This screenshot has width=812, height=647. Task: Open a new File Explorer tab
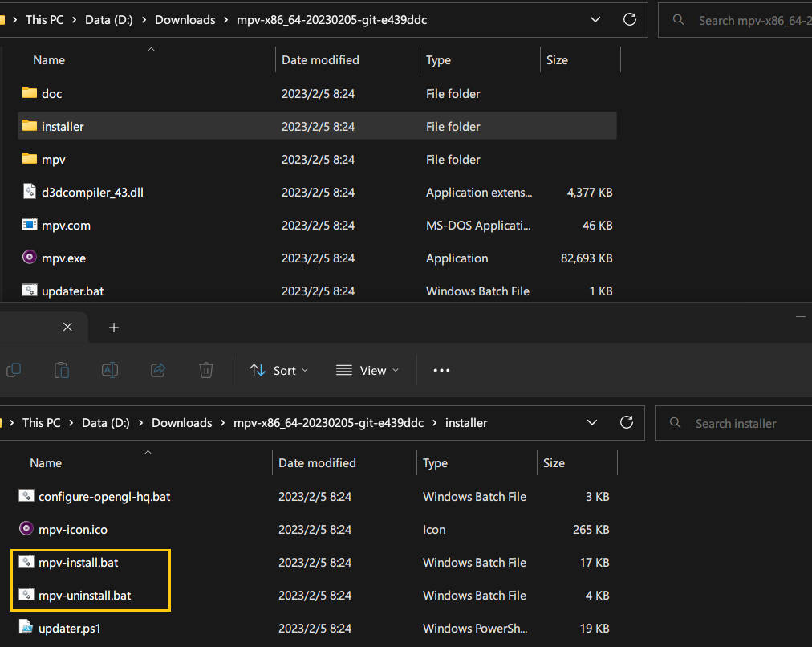(x=113, y=327)
